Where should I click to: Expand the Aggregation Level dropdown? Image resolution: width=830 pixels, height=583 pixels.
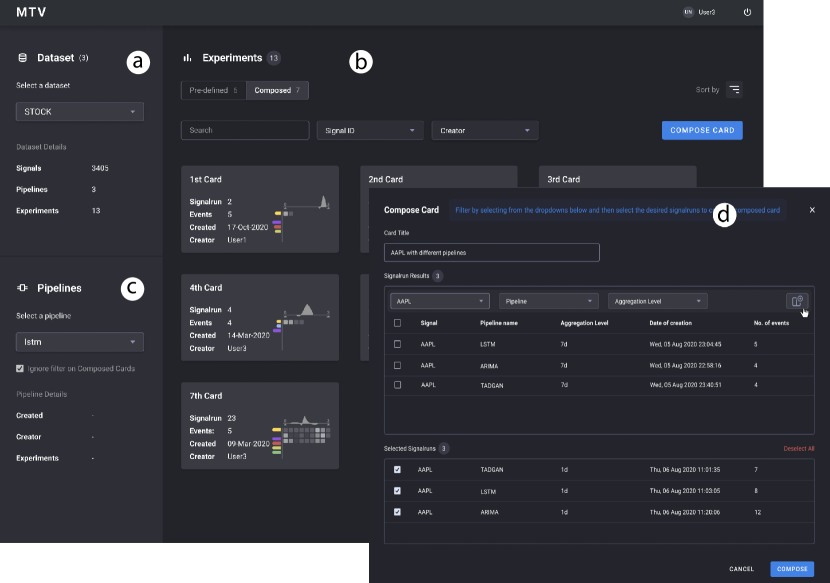coord(658,301)
